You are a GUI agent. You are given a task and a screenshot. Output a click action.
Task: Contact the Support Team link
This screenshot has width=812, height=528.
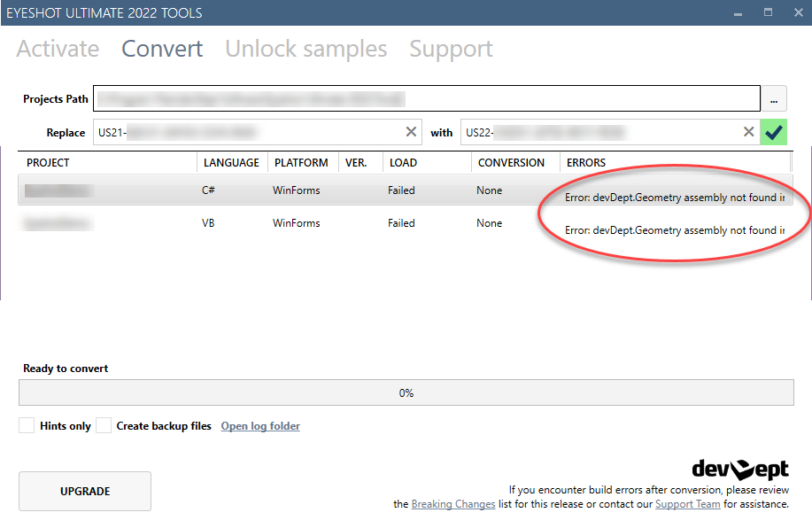(687, 504)
